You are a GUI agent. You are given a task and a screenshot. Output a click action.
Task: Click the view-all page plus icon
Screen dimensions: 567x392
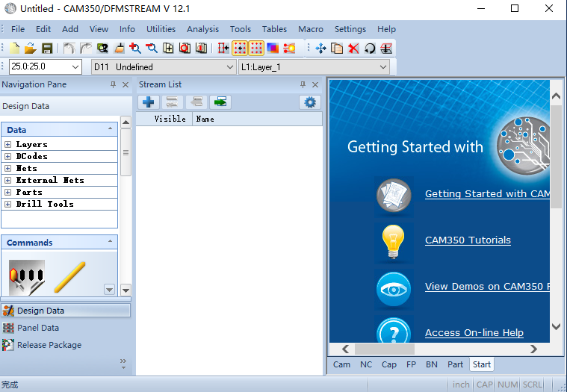pos(168,48)
